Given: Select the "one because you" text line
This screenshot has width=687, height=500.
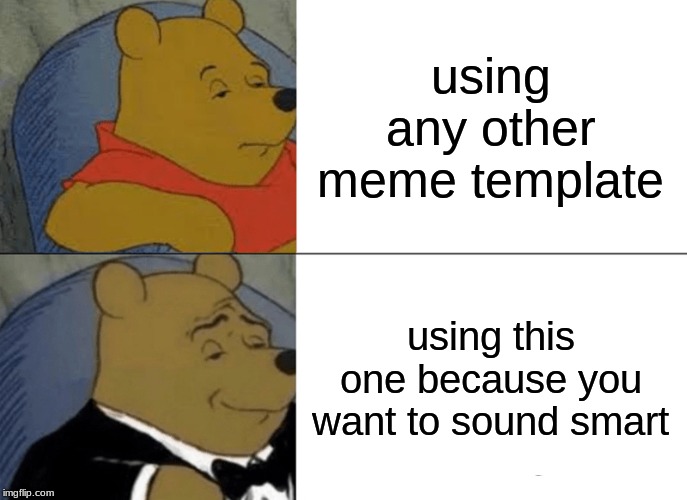Looking at the screenshot, I should pos(491,379).
